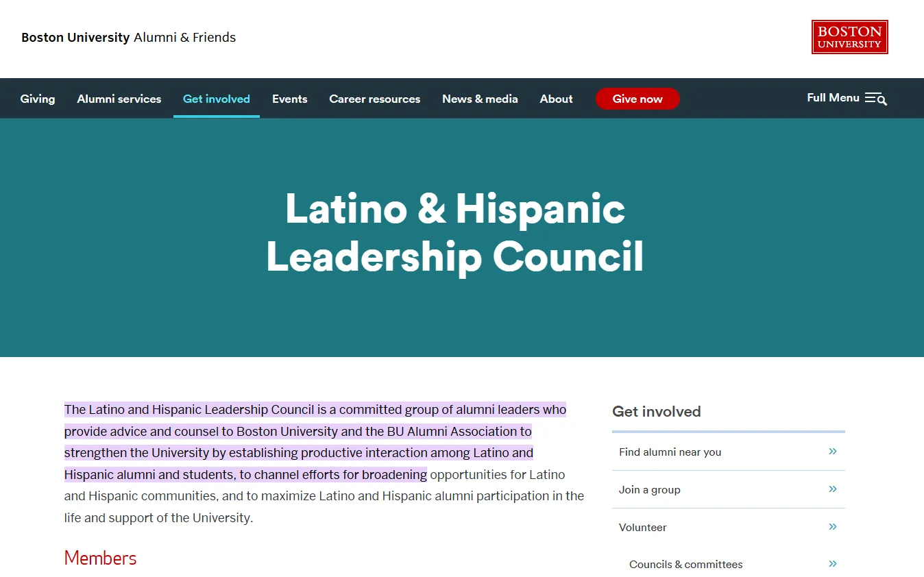
Task: Open the Full Menu label
Action: pos(833,97)
